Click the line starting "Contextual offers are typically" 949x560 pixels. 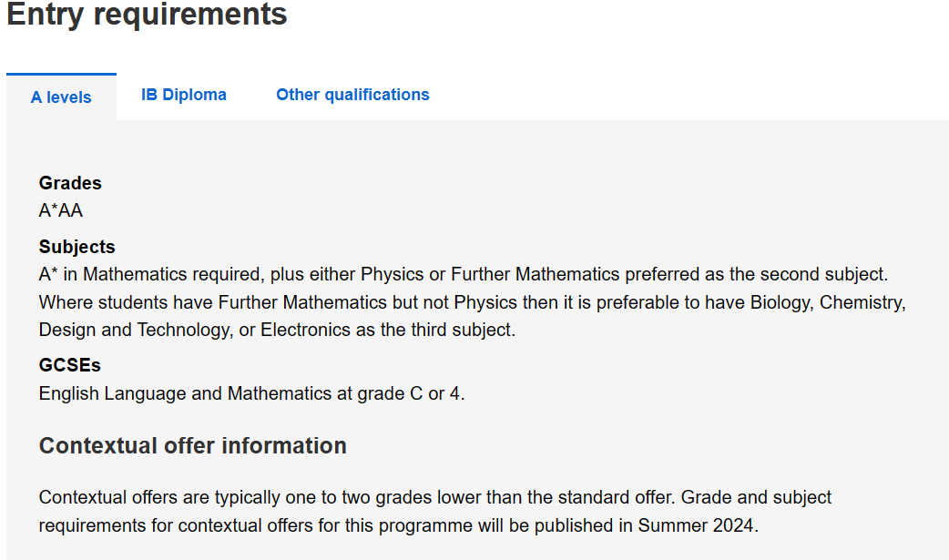click(x=435, y=498)
